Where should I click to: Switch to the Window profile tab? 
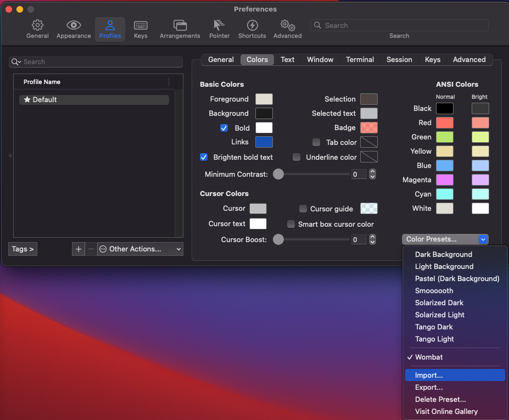coord(320,59)
